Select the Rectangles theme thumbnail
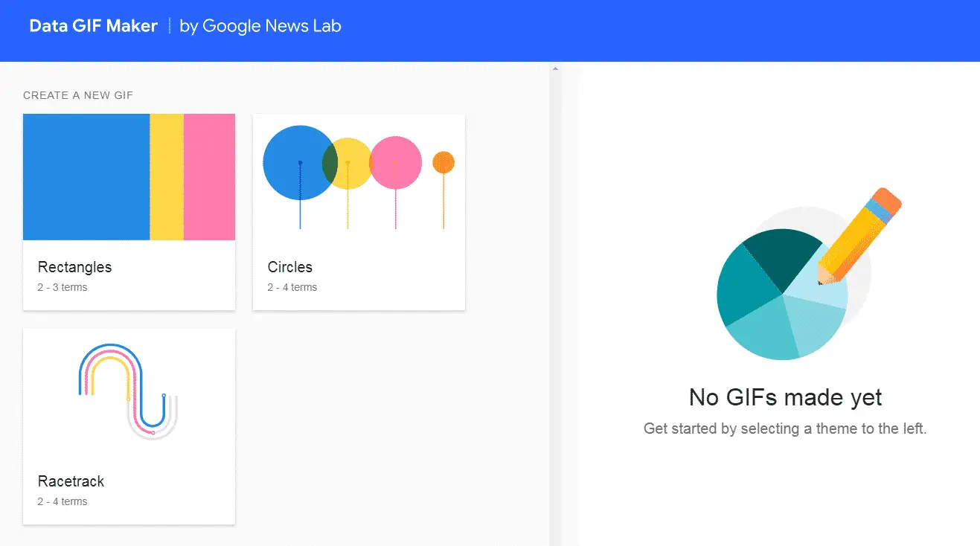The height and width of the screenshot is (546, 980). pyautogui.click(x=129, y=176)
